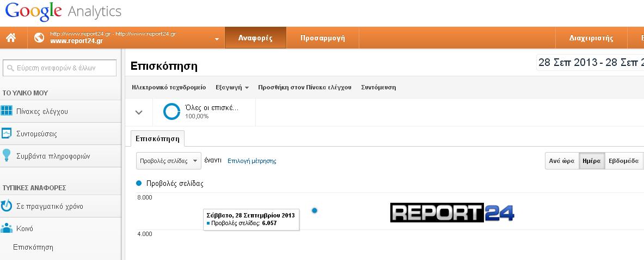644x260 pixels.
Task: Click the Συμβάντα πληροφοριών lightbulb icon
Action: click(x=7, y=155)
